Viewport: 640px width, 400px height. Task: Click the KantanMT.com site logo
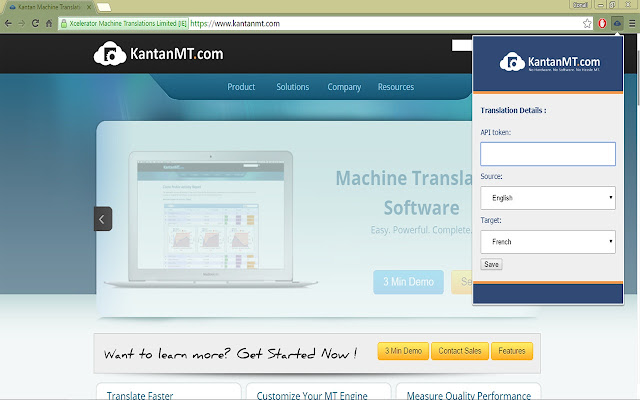point(158,54)
